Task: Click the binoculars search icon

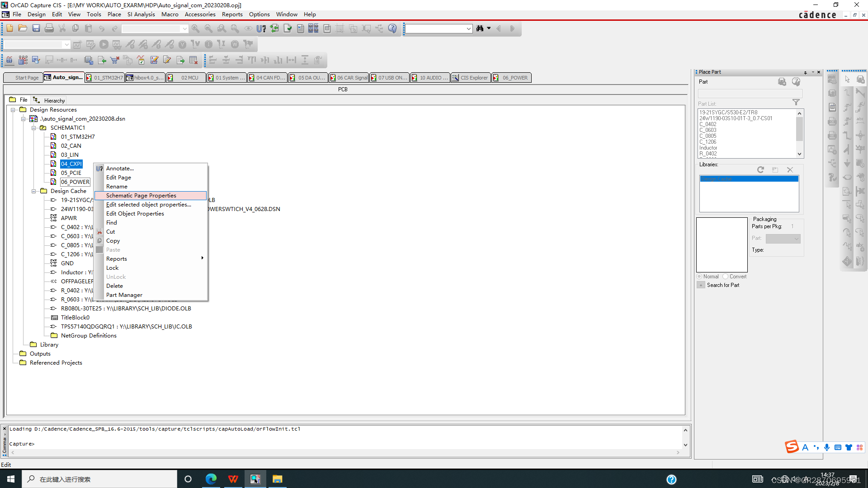Action: (480, 28)
